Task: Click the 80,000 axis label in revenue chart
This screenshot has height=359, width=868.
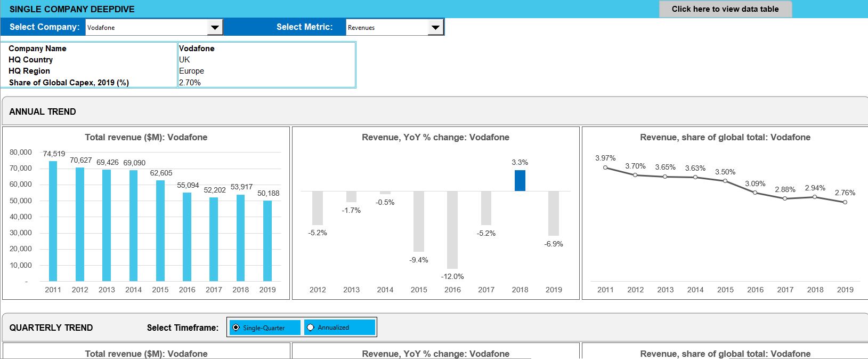Action: coord(21,152)
